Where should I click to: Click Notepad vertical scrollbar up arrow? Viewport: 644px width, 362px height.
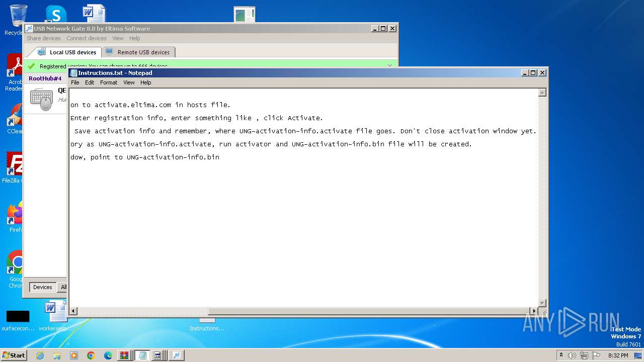pyautogui.click(x=542, y=93)
